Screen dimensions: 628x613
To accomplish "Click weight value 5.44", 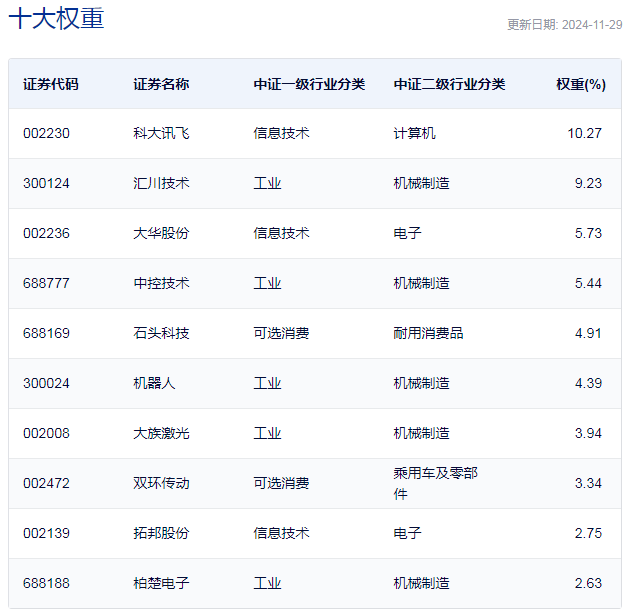I will point(588,283).
